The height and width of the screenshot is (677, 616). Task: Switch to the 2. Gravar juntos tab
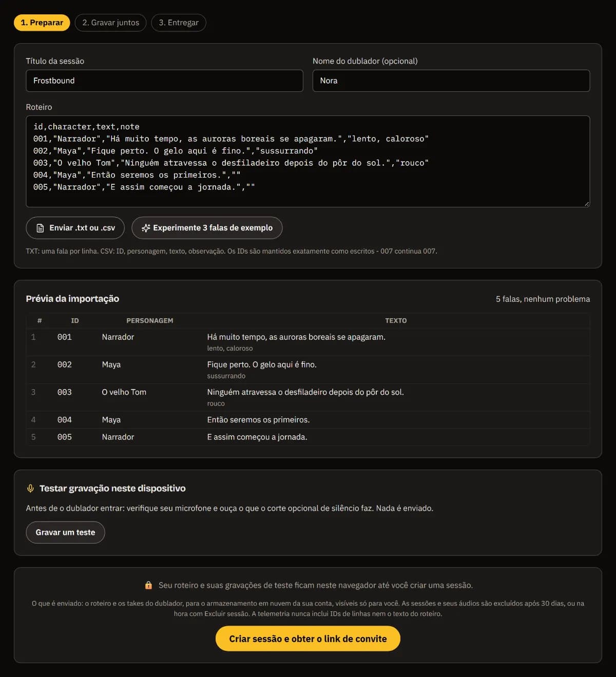111,23
